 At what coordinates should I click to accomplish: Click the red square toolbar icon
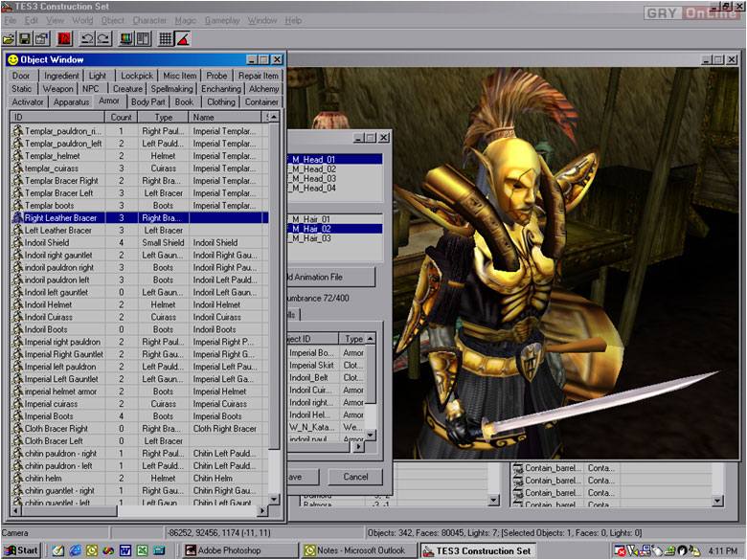tap(64, 39)
